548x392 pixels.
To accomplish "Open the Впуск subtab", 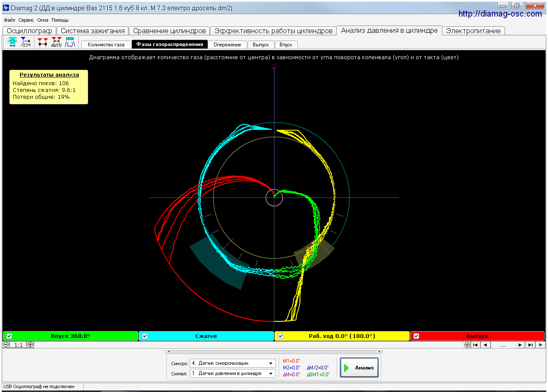I will (x=286, y=45).
